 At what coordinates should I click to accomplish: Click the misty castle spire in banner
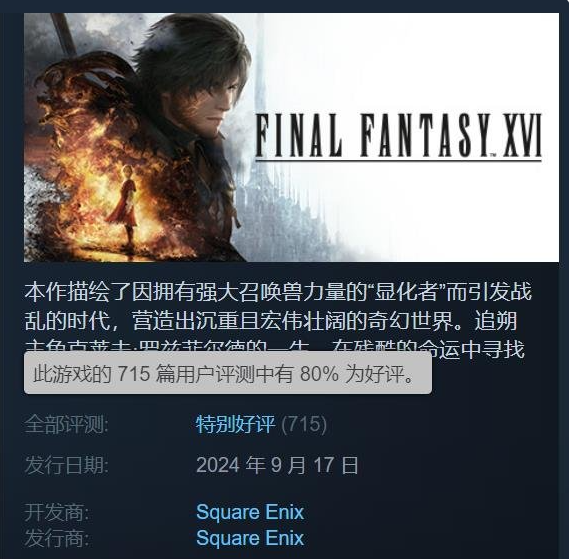click(259, 91)
